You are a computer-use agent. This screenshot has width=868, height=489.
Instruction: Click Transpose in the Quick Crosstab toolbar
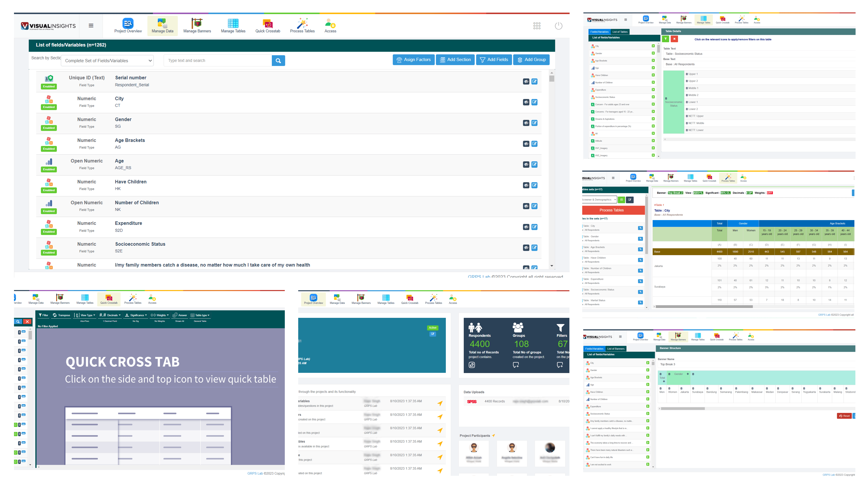[61, 315]
